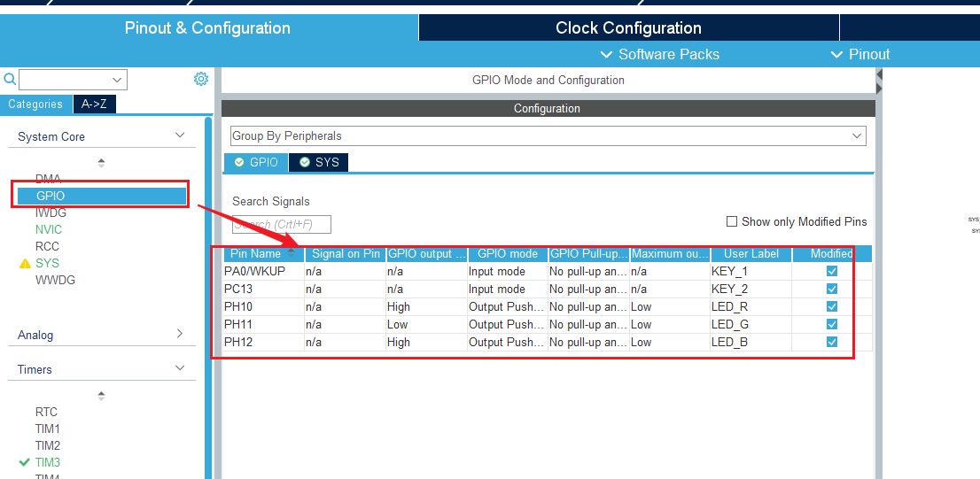Screen dimensions: 980x479
Task: Toggle the Modified checkbox for PH12
Action: (831, 342)
